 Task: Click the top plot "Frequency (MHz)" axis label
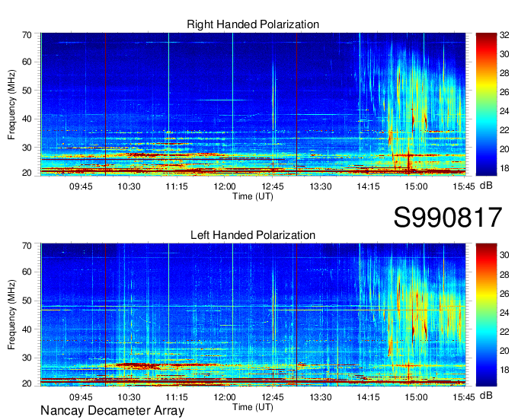tap(11, 104)
